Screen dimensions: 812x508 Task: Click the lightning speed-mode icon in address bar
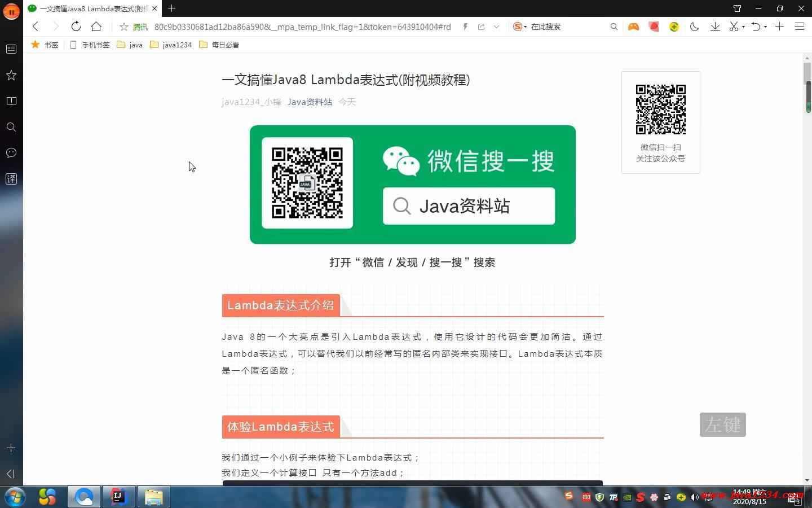pyautogui.click(x=465, y=27)
